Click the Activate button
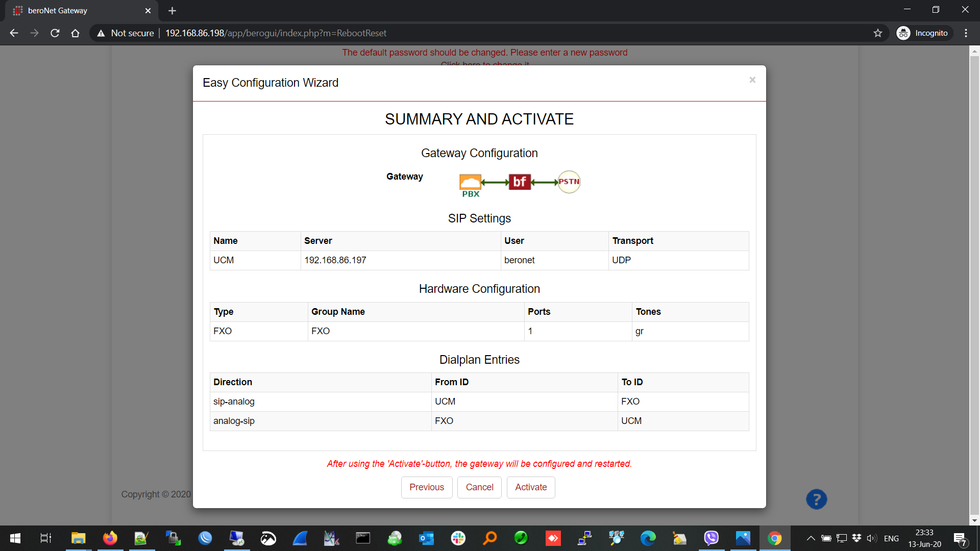 [530, 487]
